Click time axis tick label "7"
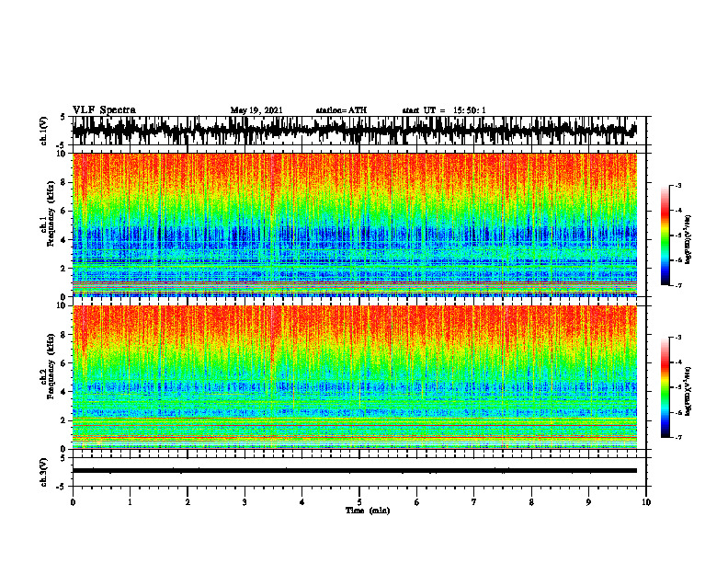Viewport: 728px width, 563px height. click(474, 502)
